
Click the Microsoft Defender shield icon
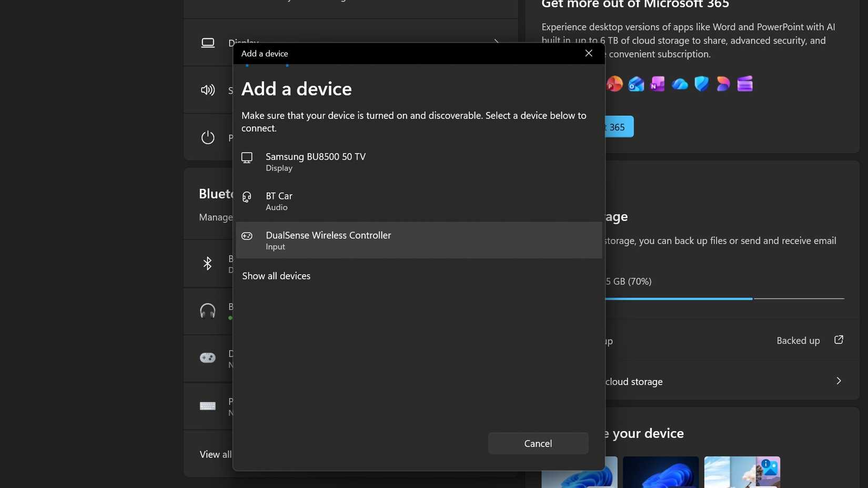(701, 84)
